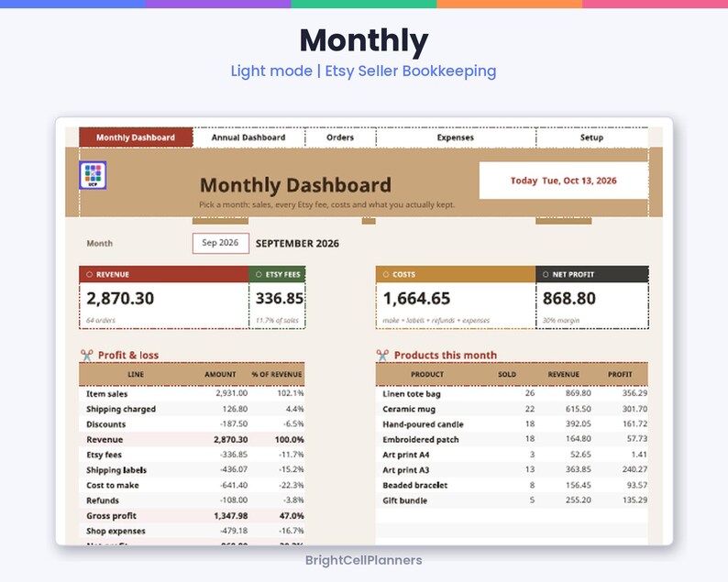The height and width of the screenshot is (582, 728).
Task: Click the 1,347.98 gross profit amount
Action: (x=230, y=516)
